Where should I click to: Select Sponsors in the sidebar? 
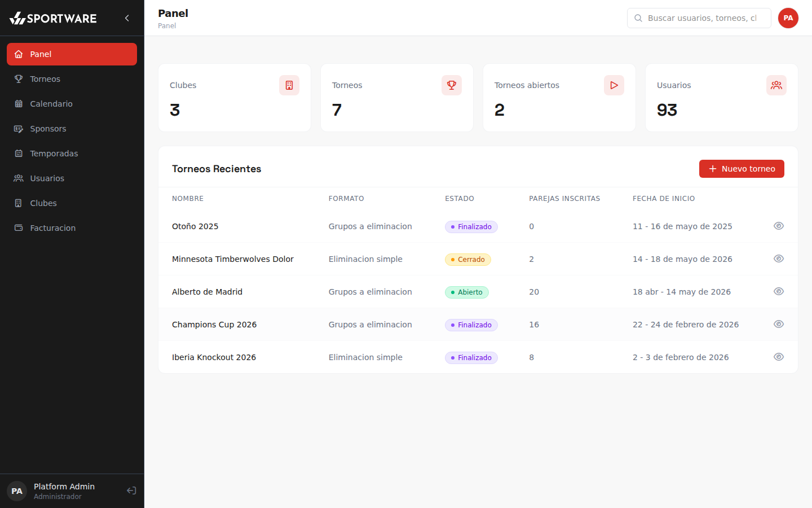tap(72, 129)
